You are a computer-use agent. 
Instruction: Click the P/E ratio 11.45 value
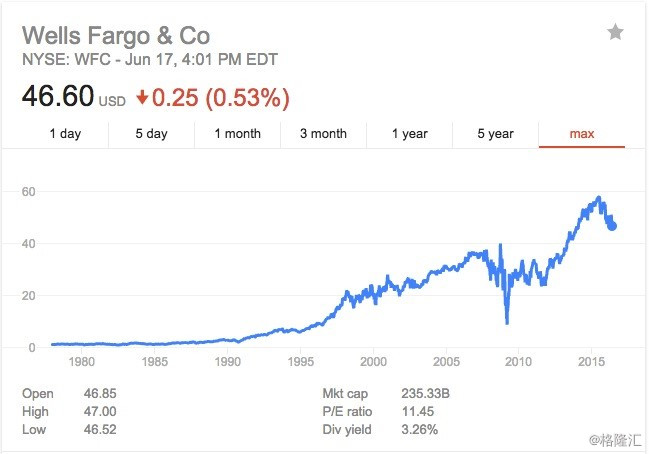tap(415, 412)
